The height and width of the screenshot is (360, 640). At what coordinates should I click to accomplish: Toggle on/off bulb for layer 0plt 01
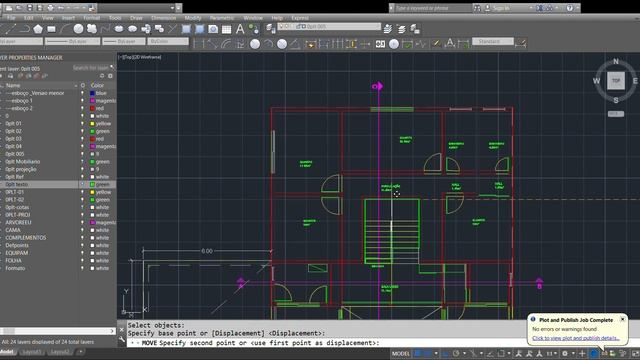point(82,123)
